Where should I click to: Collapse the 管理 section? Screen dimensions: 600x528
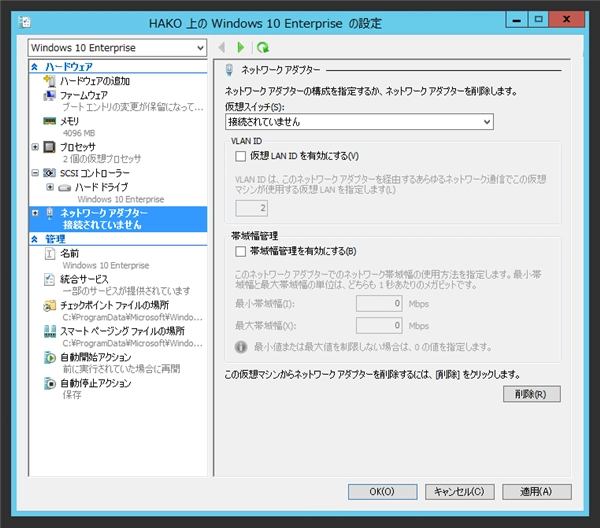[x=34, y=239]
